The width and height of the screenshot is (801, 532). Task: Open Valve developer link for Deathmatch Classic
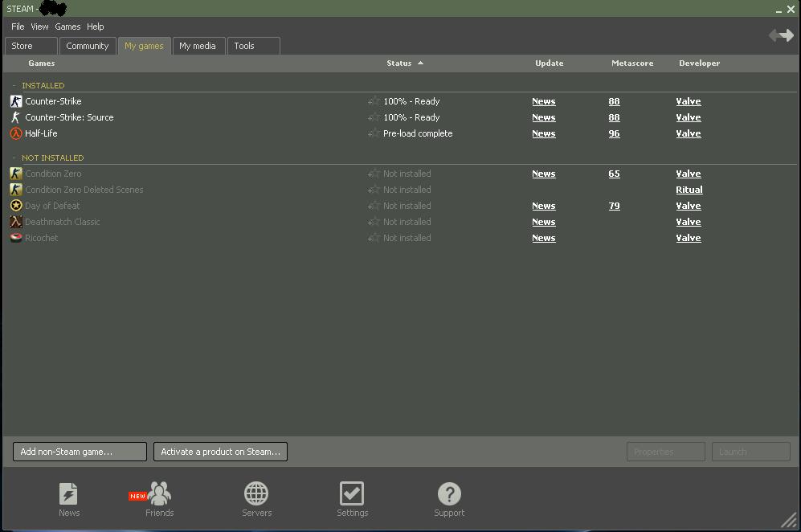pos(688,222)
